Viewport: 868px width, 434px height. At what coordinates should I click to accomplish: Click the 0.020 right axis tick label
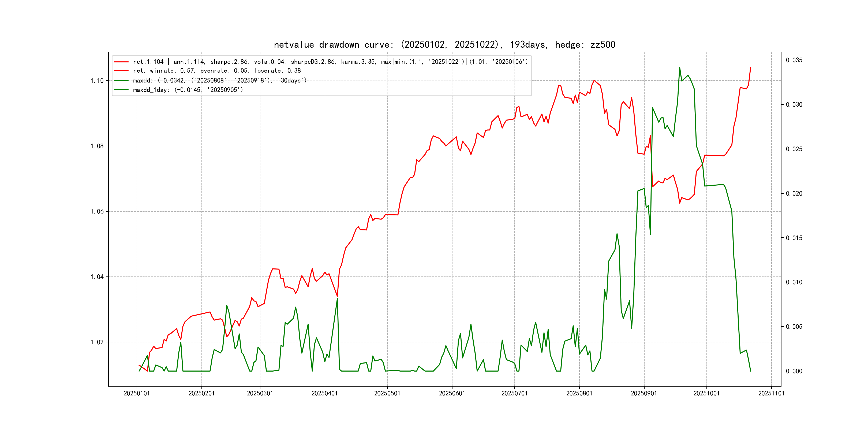coord(794,193)
